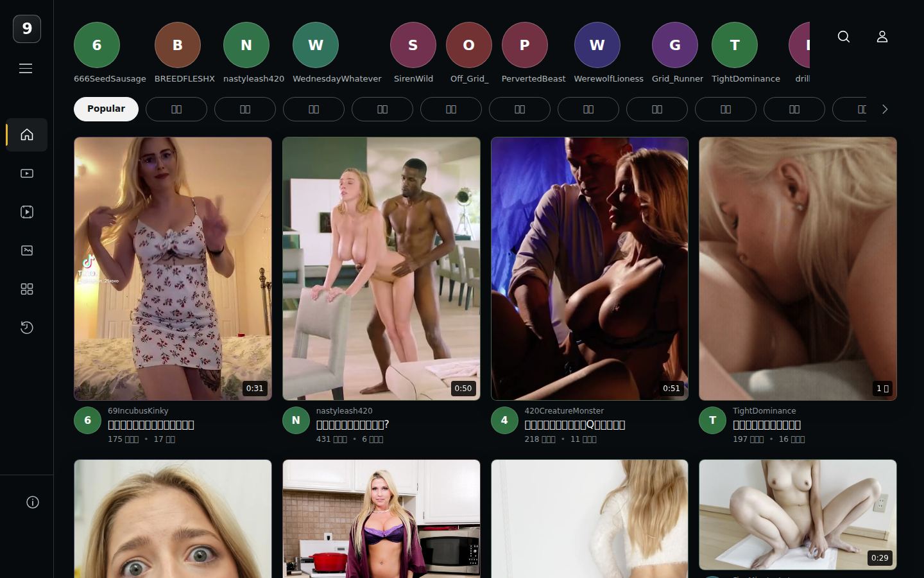Open the 666SeedSausage channel avatar
This screenshot has width=924, height=578.
point(97,45)
